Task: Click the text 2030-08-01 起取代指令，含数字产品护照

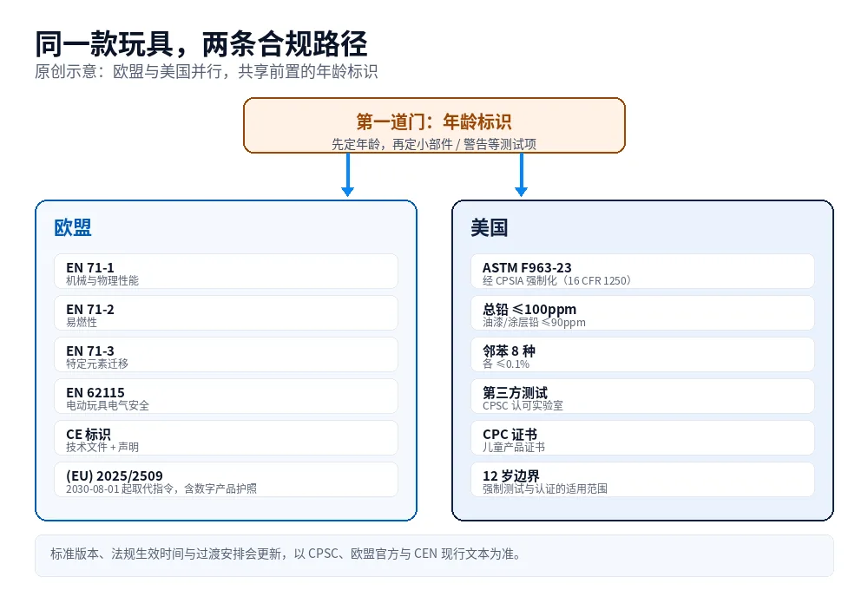Action: [161, 488]
